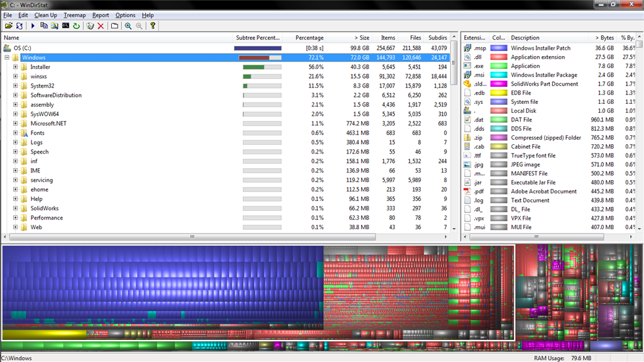644x362 pixels.
Task: Open the Edit menu
Action: coord(23,15)
